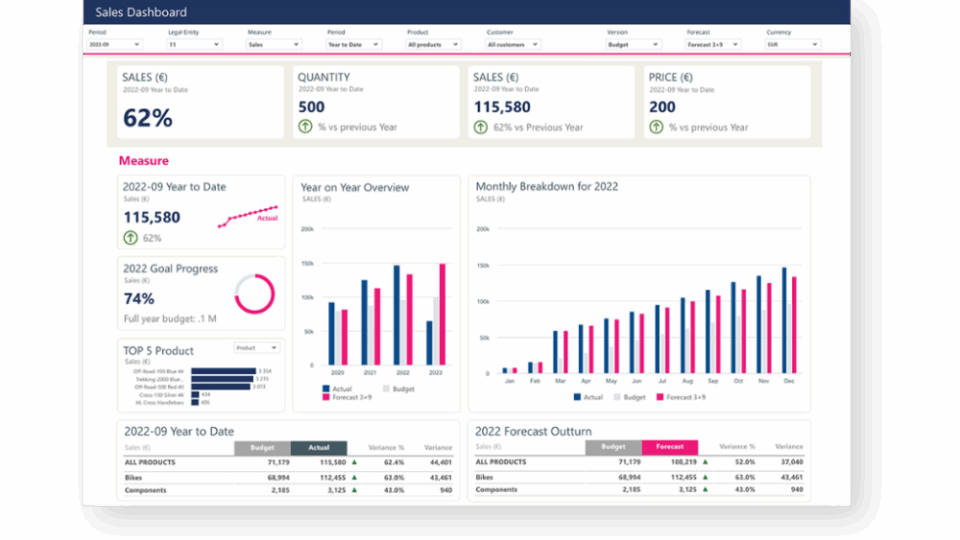Click the green variance triangle in the Forecast Outturn Bikes row

click(x=704, y=477)
